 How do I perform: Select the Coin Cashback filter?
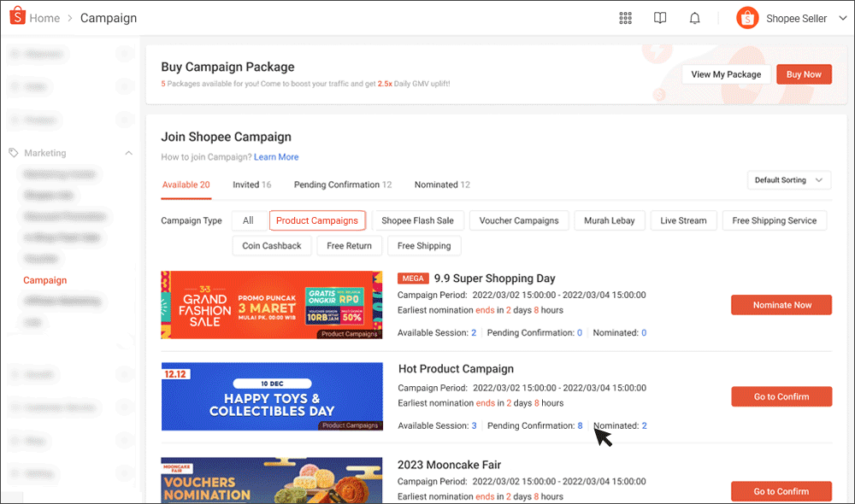271,245
